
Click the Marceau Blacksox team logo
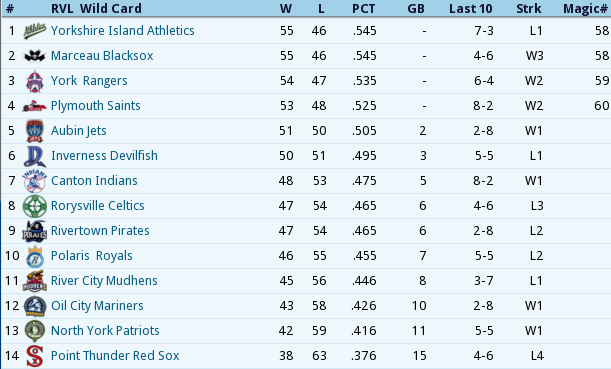pos(35,56)
